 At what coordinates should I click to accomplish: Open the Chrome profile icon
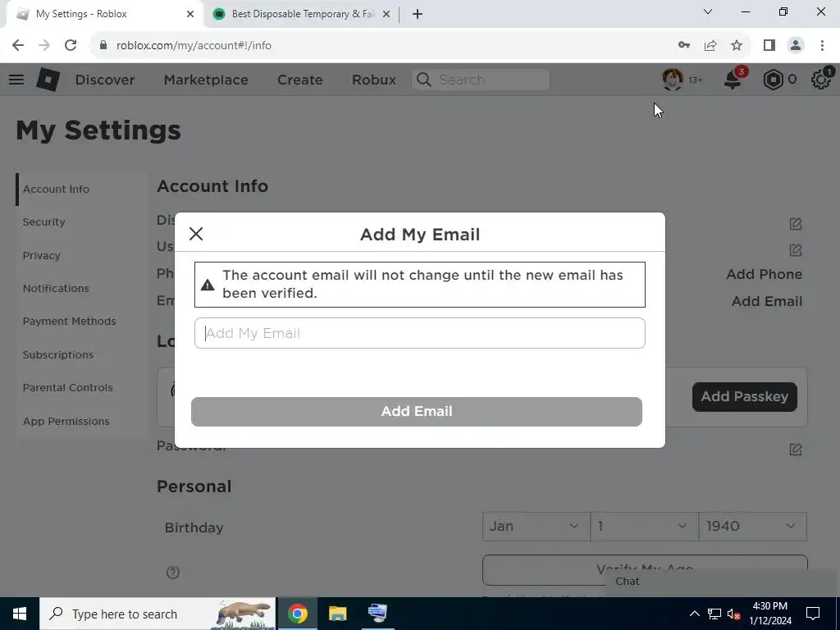[796, 45]
